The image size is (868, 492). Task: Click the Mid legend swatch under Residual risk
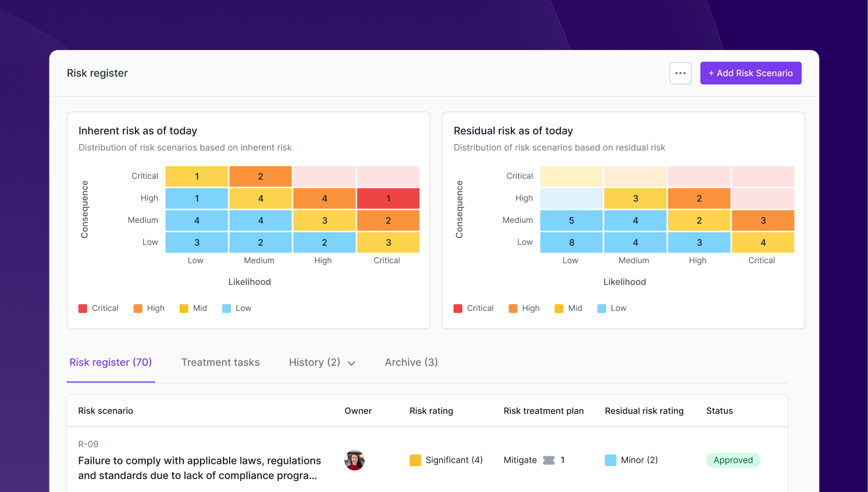(x=559, y=308)
